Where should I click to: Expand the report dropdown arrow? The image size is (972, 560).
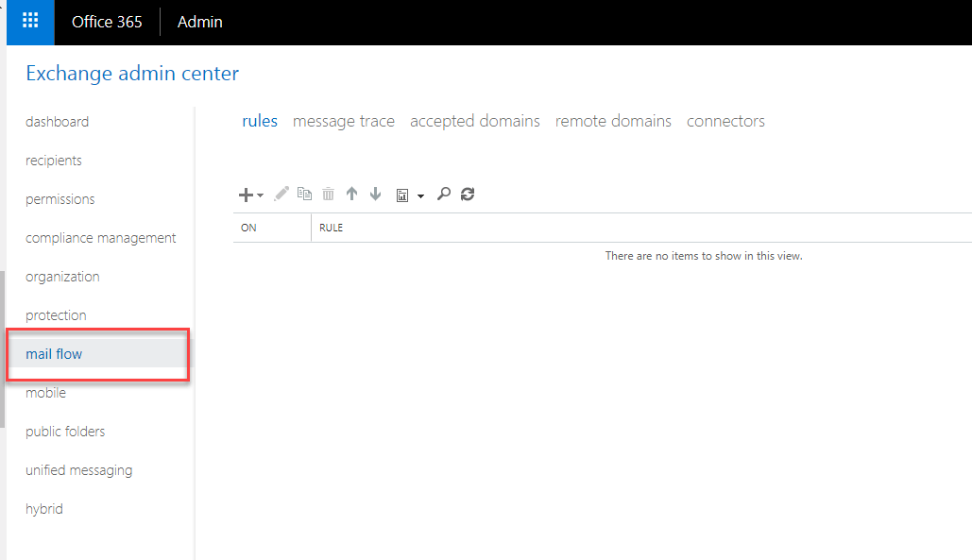420,195
